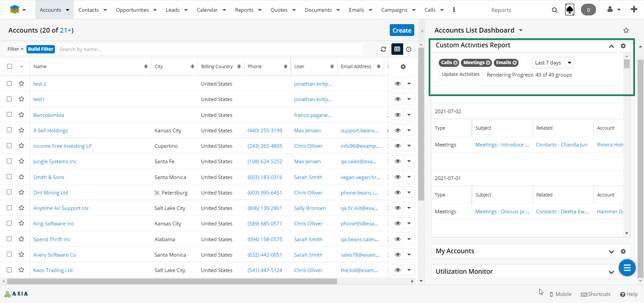
Task: Open the Last 7 days date range dropdown
Action: pyautogui.click(x=553, y=63)
